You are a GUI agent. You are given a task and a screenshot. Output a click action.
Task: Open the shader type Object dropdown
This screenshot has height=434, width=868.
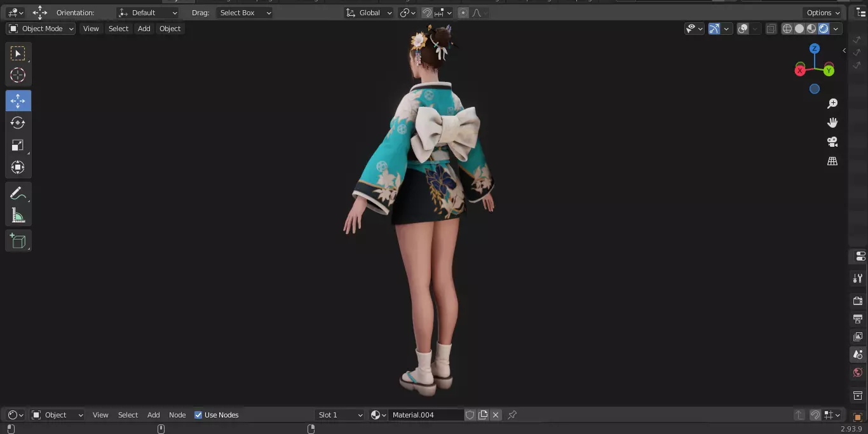pyautogui.click(x=57, y=415)
